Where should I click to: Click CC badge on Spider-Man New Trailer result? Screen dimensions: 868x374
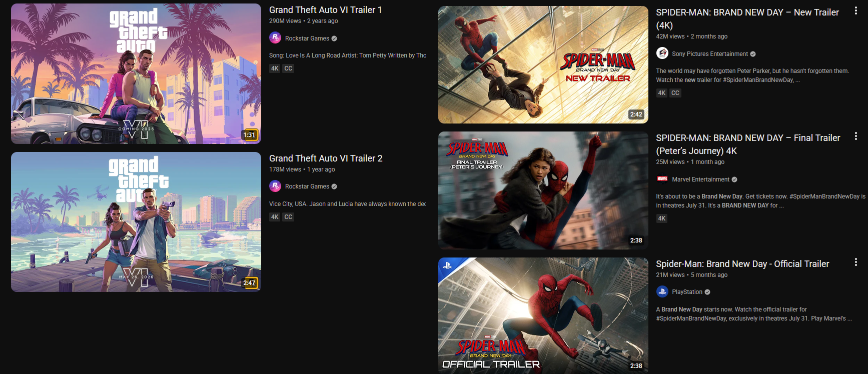(675, 93)
